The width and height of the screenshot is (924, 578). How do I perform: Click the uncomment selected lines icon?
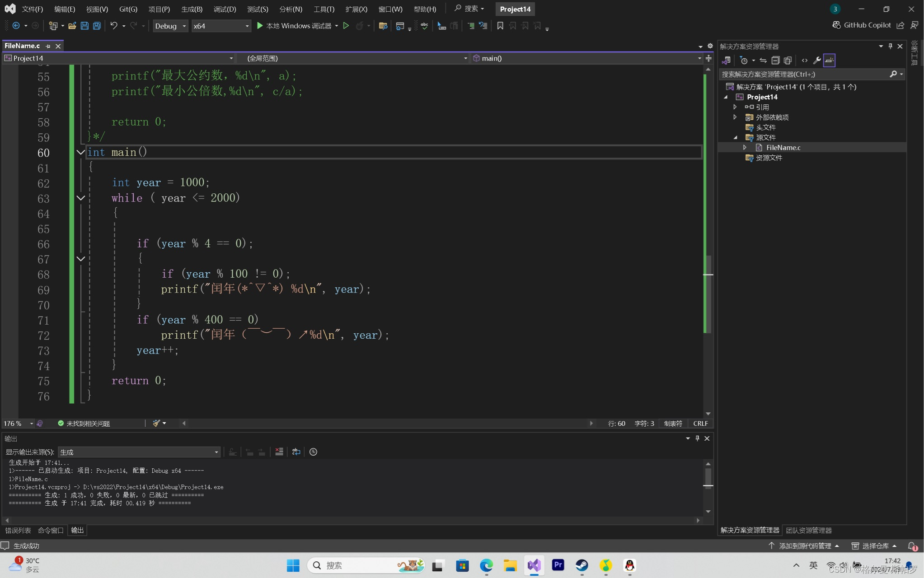483,26
